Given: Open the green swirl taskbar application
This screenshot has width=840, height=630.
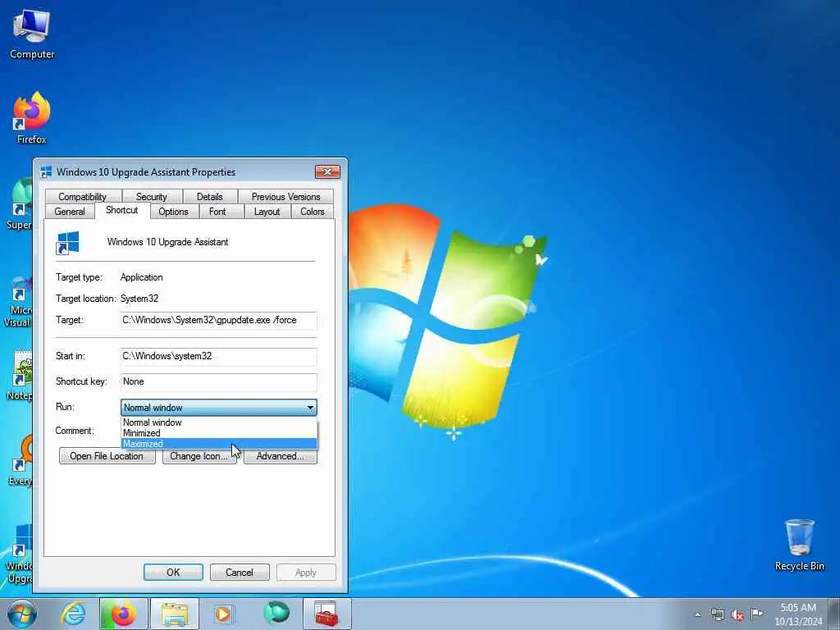Looking at the screenshot, I should (x=276, y=614).
